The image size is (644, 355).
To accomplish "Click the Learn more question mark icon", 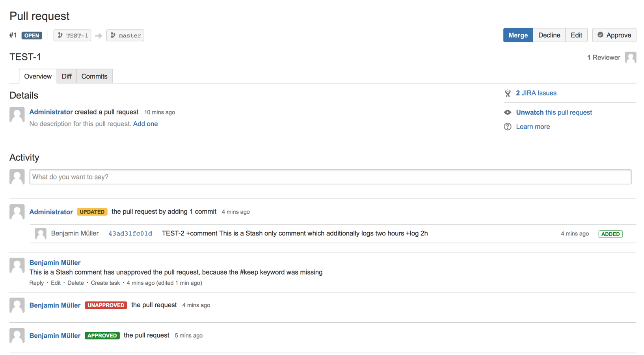I will (508, 127).
